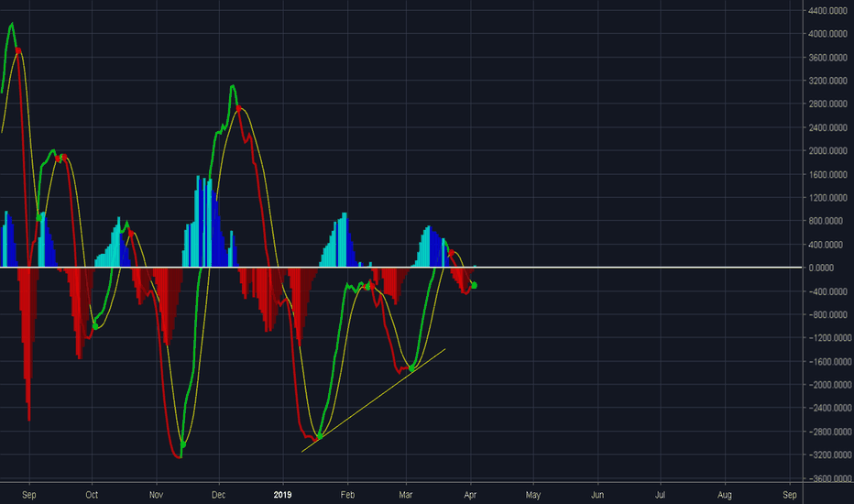Click the Jul label on time axis
The height and width of the screenshot is (504, 854).
(660, 495)
